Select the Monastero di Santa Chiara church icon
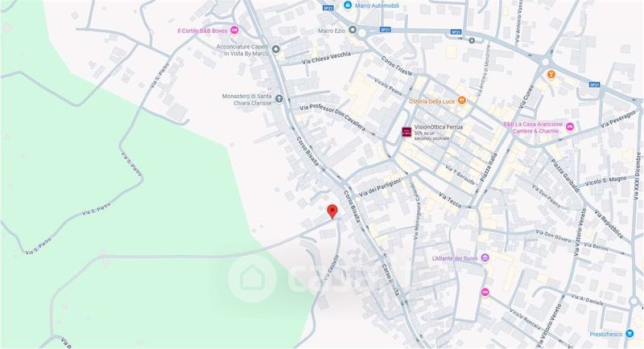Image resolution: width=644 pixels, height=349 pixels. [279, 98]
